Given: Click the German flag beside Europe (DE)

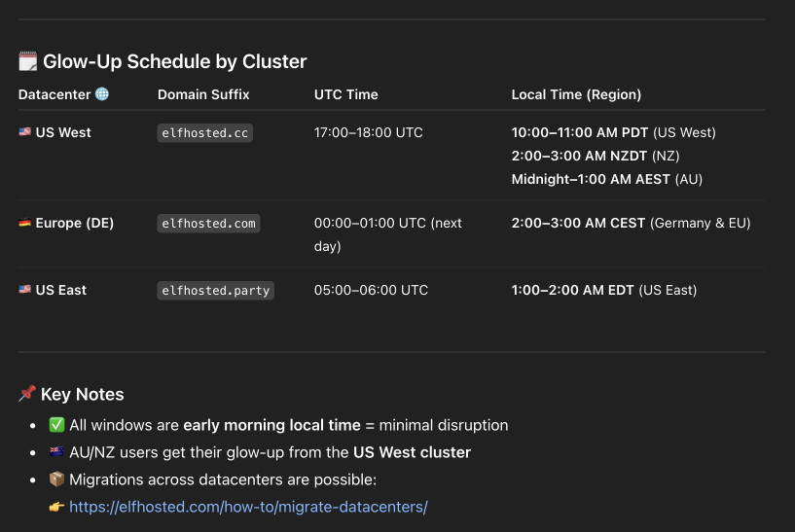Looking at the screenshot, I should [x=25, y=223].
